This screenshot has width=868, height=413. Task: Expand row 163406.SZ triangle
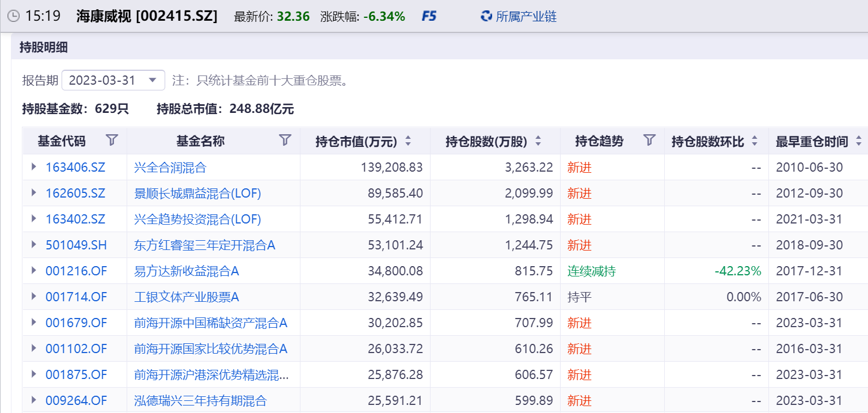[34, 167]
